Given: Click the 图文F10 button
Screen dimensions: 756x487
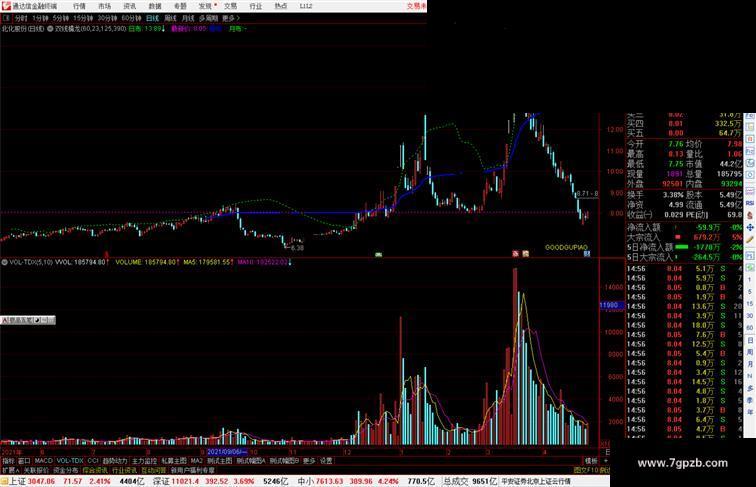Looking at the screenshot, I should coord(586,470).
